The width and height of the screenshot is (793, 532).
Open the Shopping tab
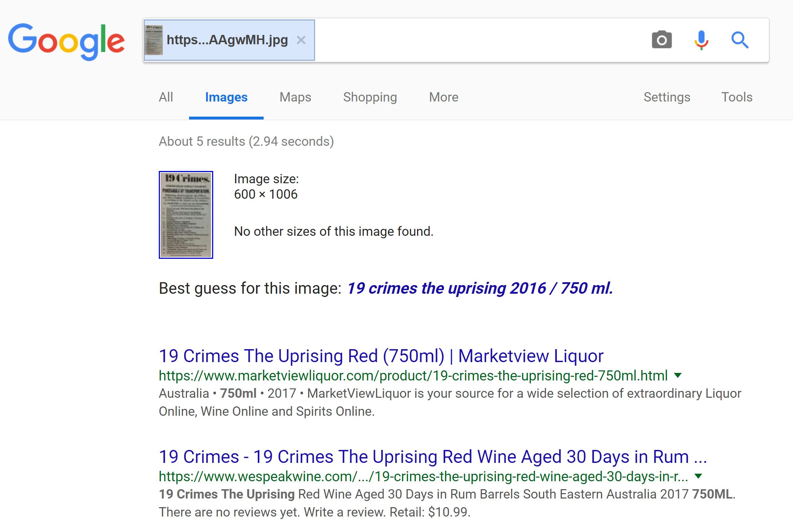click(x=370, y=97)
